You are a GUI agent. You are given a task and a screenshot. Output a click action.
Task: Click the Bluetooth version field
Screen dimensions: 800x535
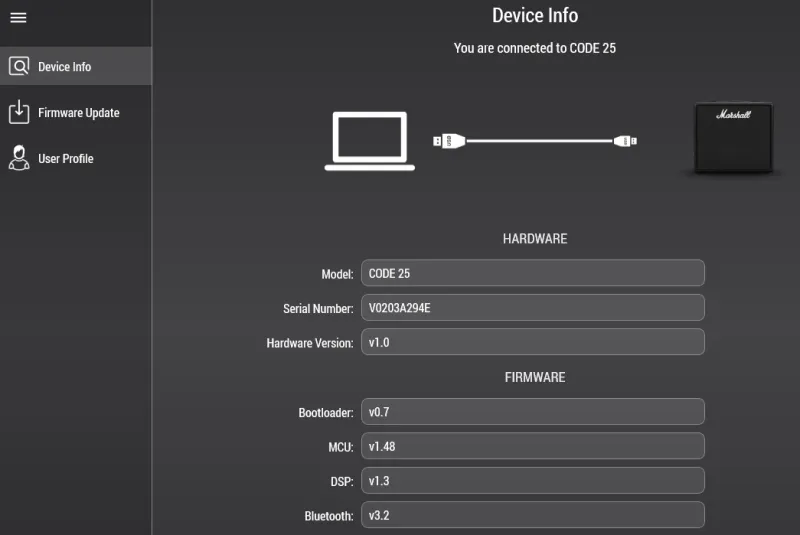point(532,515)
